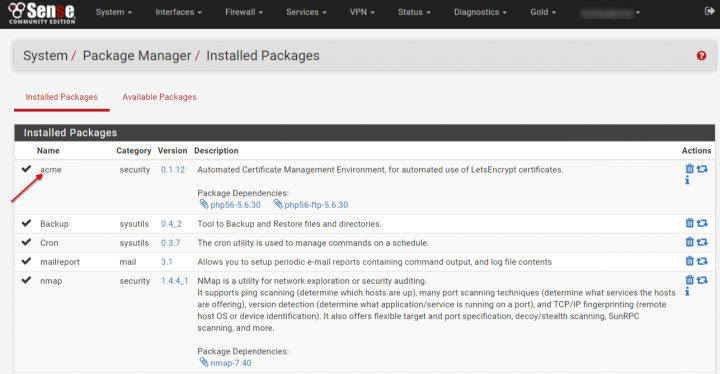Click the logout icon in navbar

709,11
